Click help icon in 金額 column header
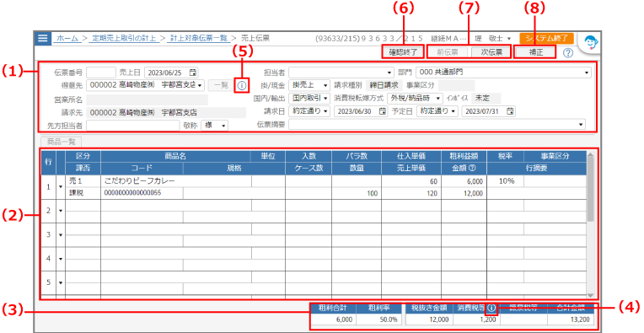The height and width of the screenshot is (333, 644). (x=472, y=169)
